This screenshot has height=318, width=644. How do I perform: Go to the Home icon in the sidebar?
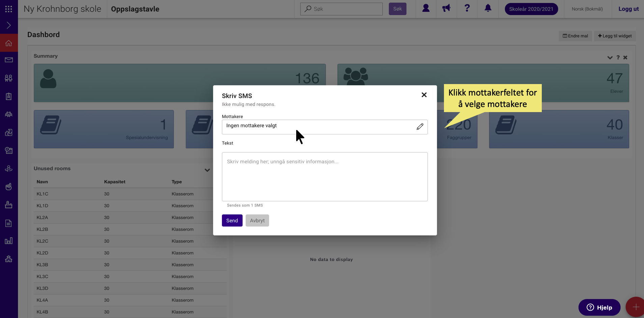tap(9, 43)
